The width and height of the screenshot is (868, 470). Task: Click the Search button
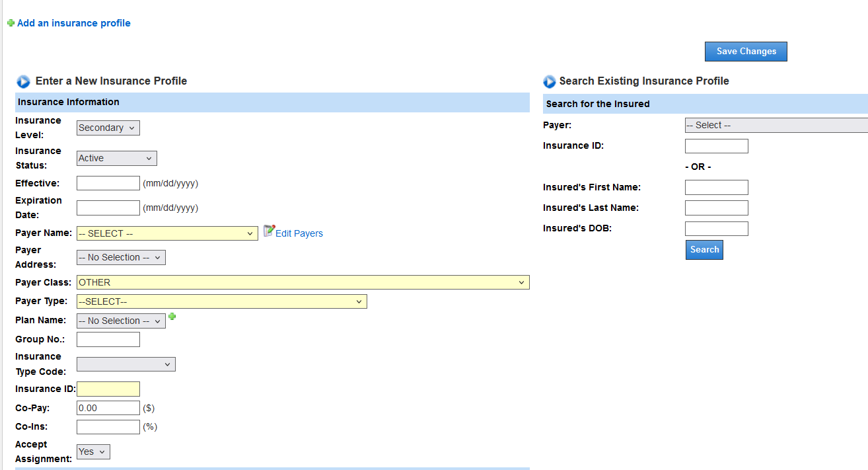[x=704, y=250]
